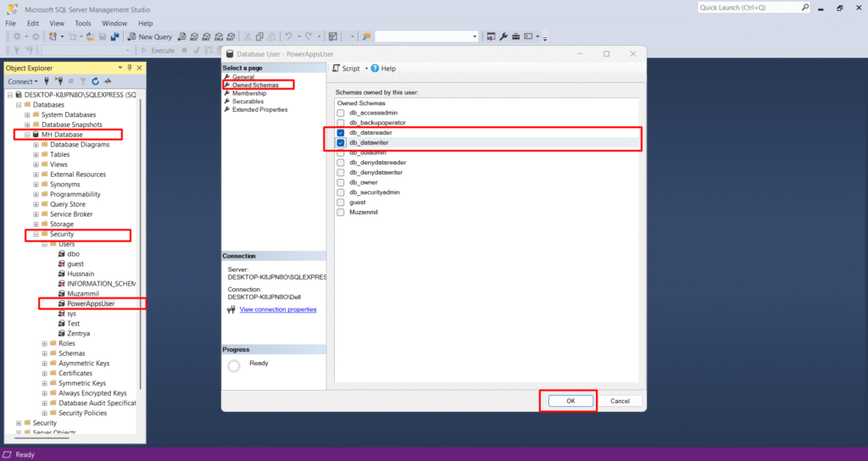Uncheck the db_datawriter schema checkbox

(x=341, y=143)
